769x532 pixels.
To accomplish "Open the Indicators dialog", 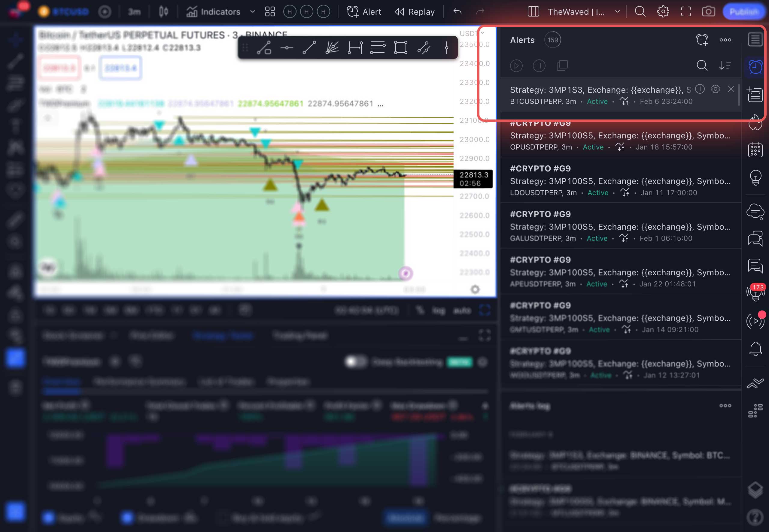I will click(x=213, y=12).
